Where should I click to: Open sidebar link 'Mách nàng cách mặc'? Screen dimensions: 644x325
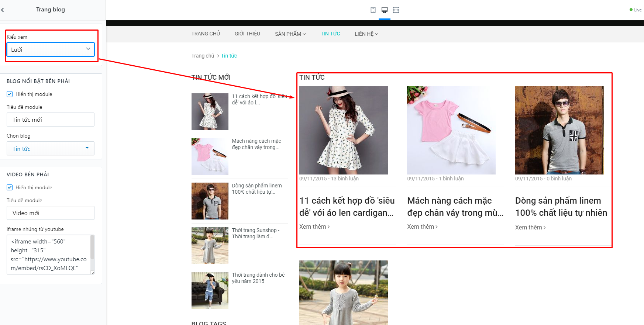(256, 144)
